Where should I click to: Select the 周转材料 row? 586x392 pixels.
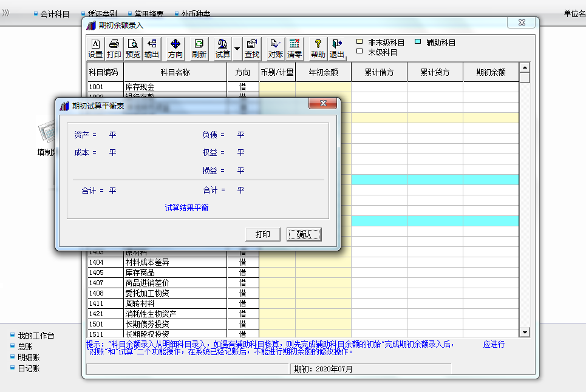303,303
